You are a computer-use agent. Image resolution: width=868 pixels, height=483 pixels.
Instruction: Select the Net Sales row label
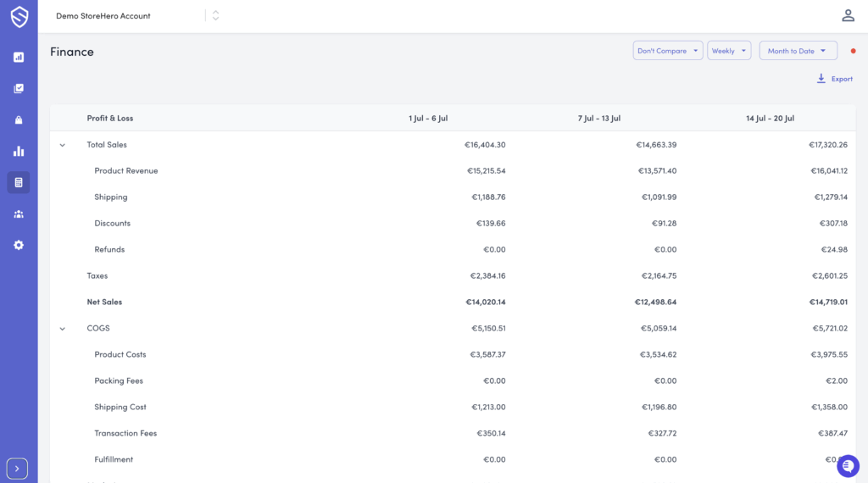click(x=106, y=302)
